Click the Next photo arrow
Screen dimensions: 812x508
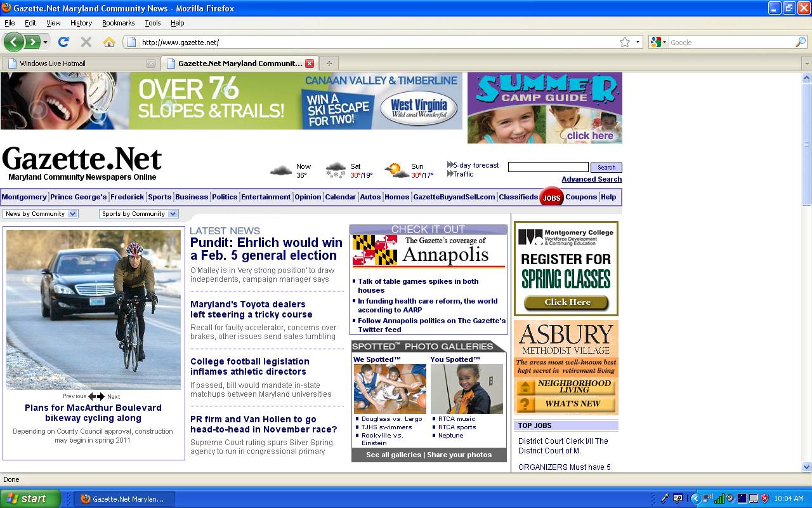coord(100,396)
